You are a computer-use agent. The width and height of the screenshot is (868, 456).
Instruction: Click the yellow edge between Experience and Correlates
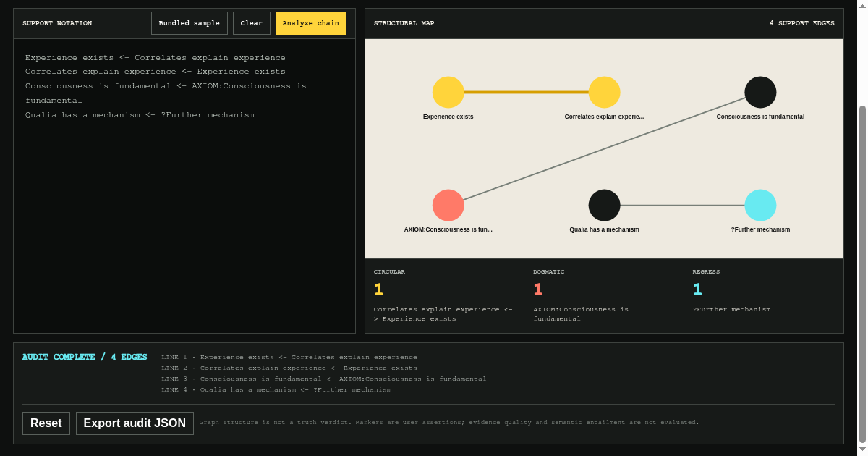[x=527, y=93]
